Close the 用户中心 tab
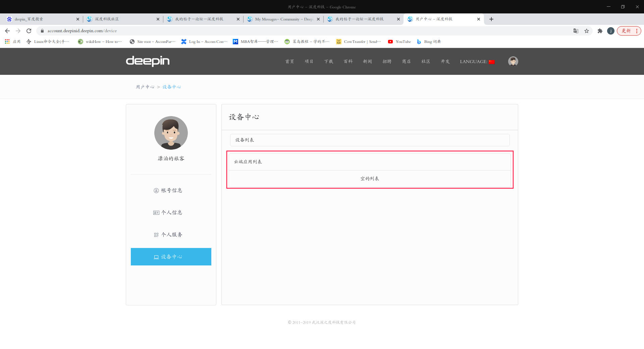644x349 pixels. (x=479, y=19)
